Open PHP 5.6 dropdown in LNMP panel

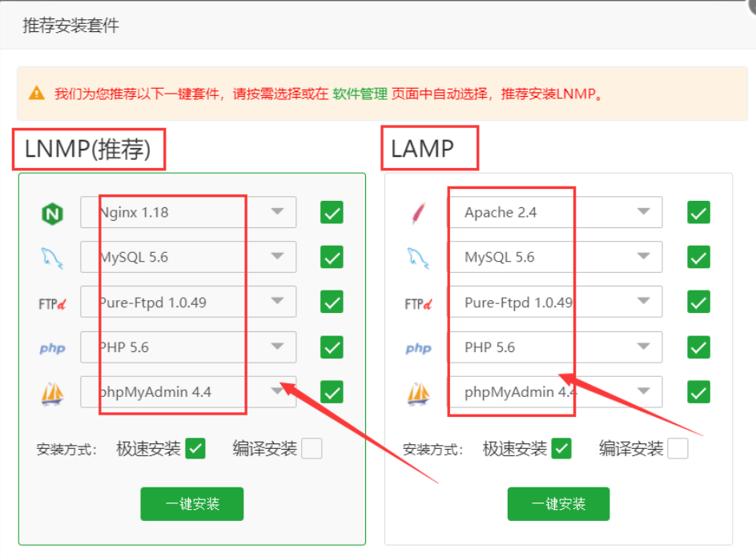pos(188,347)
